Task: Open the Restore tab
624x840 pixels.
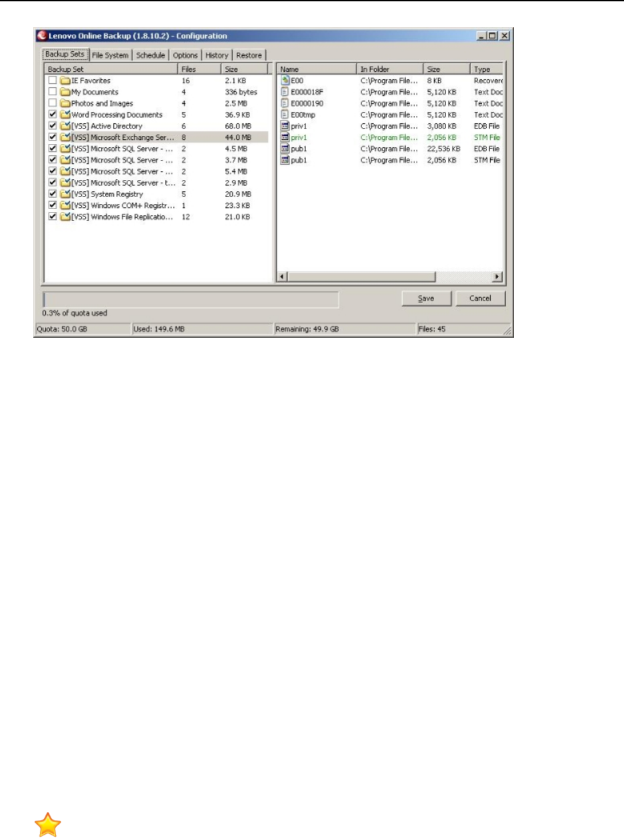Action: coord(249,55)
